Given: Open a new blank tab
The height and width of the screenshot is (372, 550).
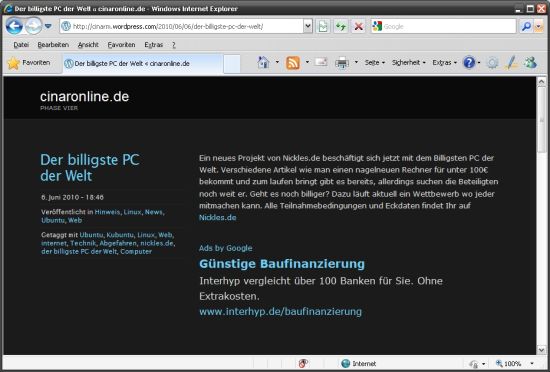Looking at the screenshot, I should pyautogui.click(x=232, y=64).
